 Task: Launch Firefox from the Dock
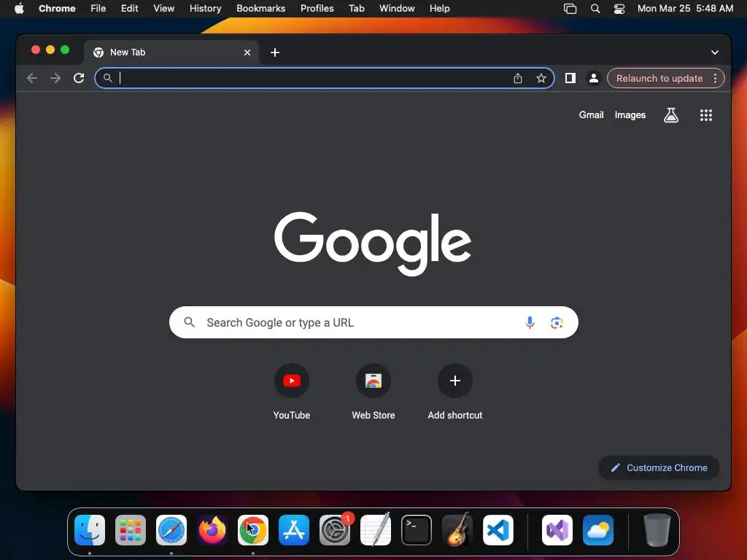pyautogui.click(x=212, y=530)
